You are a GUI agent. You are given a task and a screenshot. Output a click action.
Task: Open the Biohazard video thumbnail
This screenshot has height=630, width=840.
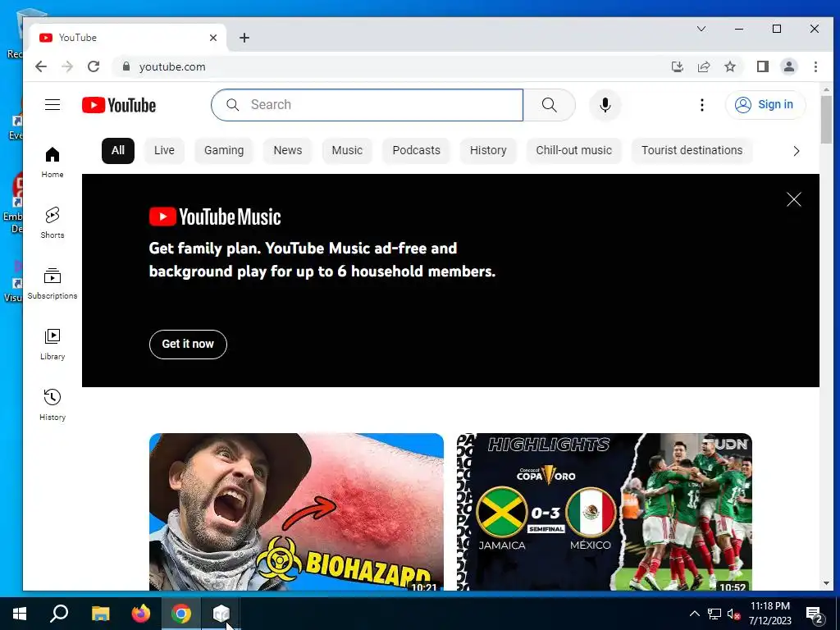[296, 512]
